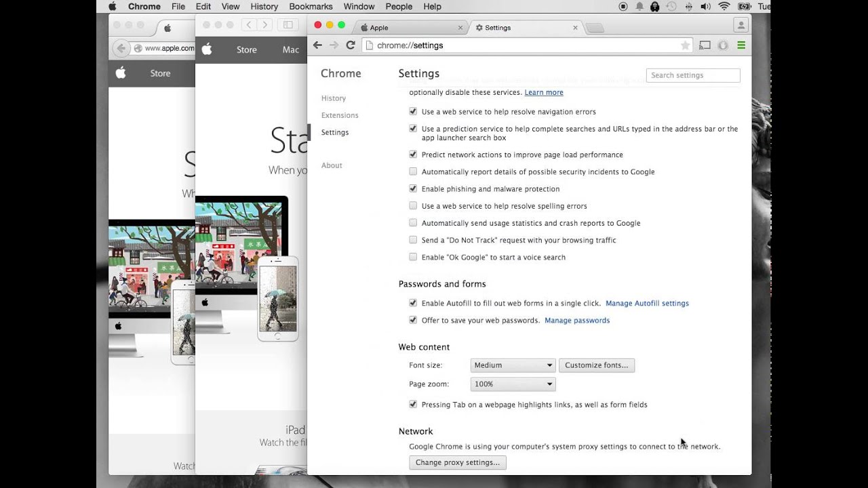The width and height of the screenshot is (868, 488).
Task: Open the macOS Apple menu
Action: click(113, 7)
